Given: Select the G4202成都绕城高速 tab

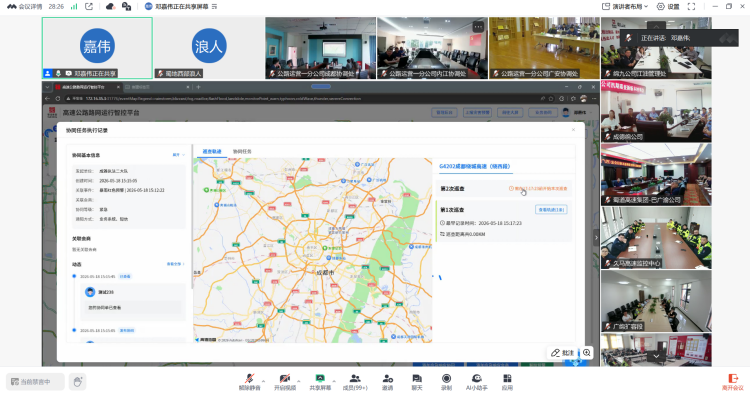Looking at the screenshot, I should click(x=474, y=166).
